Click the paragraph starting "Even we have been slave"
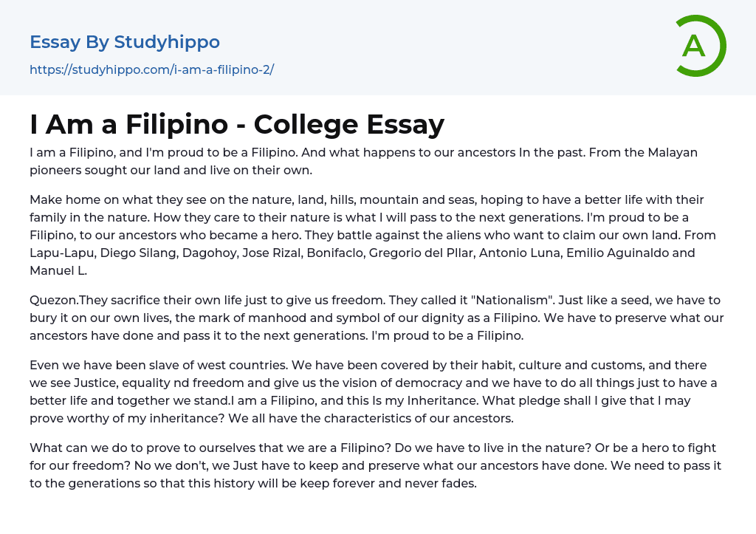Image resolution: width=756 pixels, height=534 pixels. (372, 391)
